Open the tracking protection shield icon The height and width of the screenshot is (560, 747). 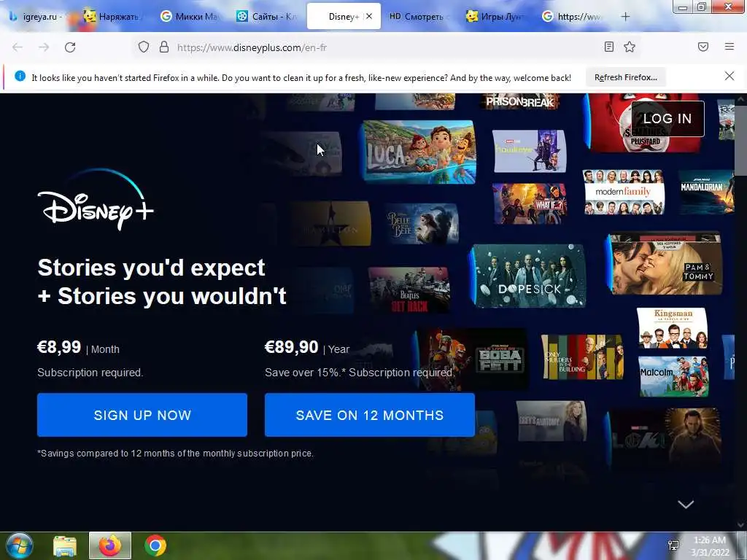coord(144,47)
